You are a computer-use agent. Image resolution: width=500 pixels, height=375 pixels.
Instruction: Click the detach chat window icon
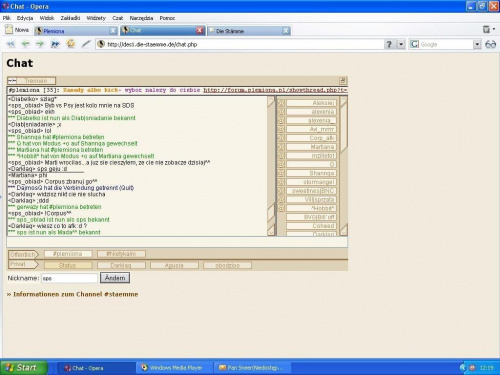[x=342, y=81]
